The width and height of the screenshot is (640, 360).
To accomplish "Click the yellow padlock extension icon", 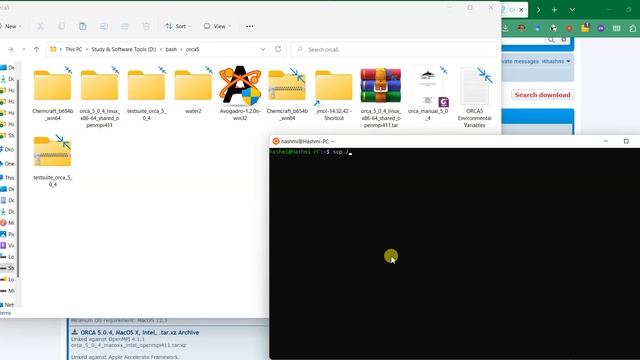I will (585, 28).
